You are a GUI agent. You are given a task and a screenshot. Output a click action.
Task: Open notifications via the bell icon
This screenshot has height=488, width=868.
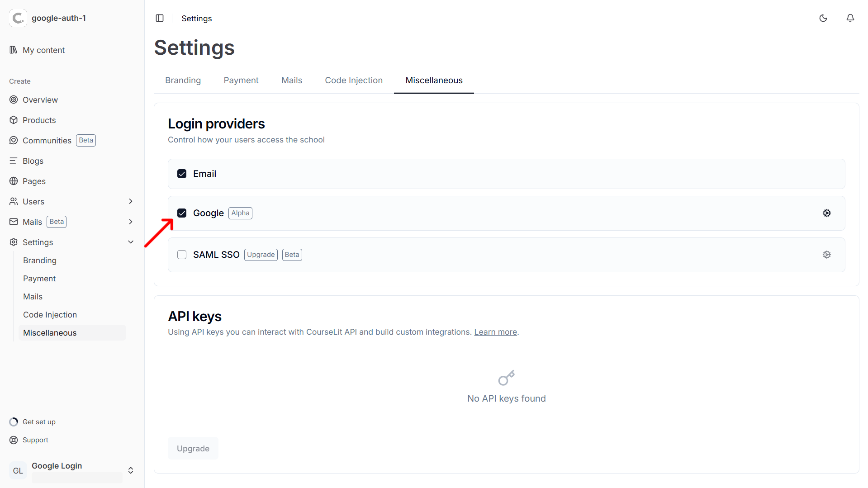pyautogui.click(x=850, y=18)
